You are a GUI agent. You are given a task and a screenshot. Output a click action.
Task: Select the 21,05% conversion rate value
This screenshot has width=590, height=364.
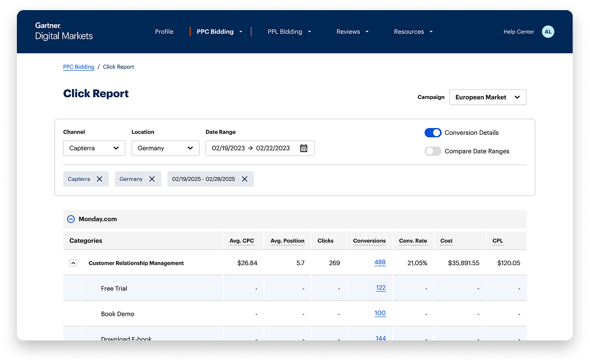coord(417,263)
